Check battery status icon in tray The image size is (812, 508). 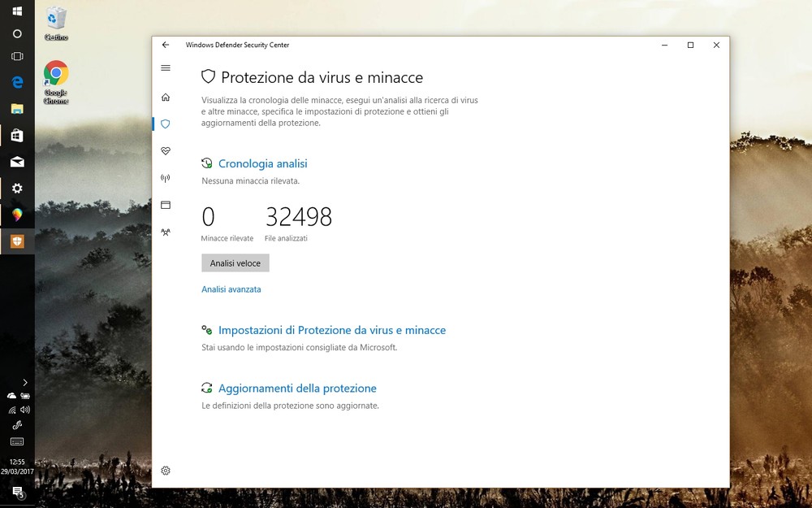[x=25, y=396]
